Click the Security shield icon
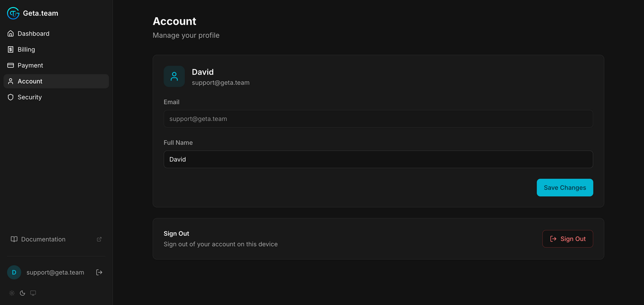Viewport: 644px width, 305px height. click(11, 97)
